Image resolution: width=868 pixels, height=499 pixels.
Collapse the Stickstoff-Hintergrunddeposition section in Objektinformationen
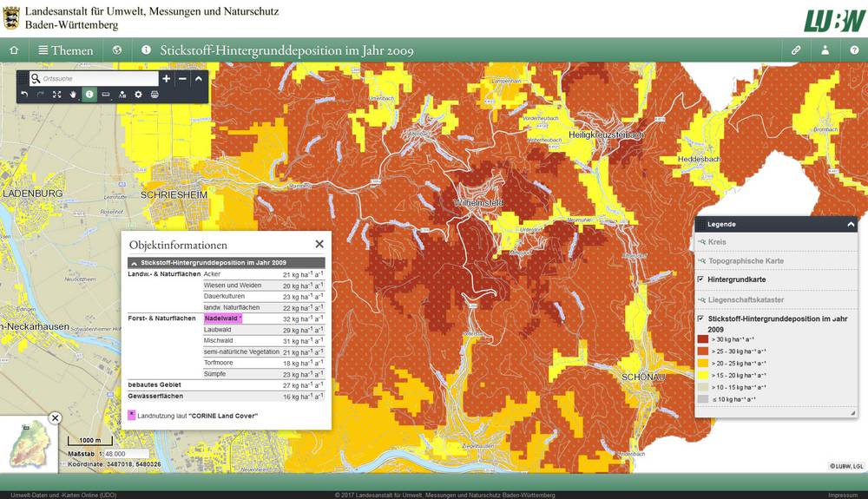click(x=134, y=262)
